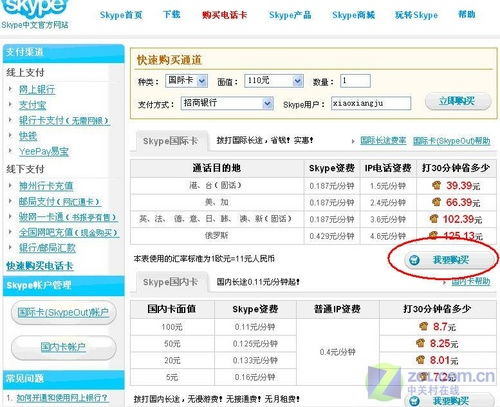Open the 快速购买电话卡 link
Viewport: 500px width, 407px height.
pyautogui.click(x=40, y=266)
